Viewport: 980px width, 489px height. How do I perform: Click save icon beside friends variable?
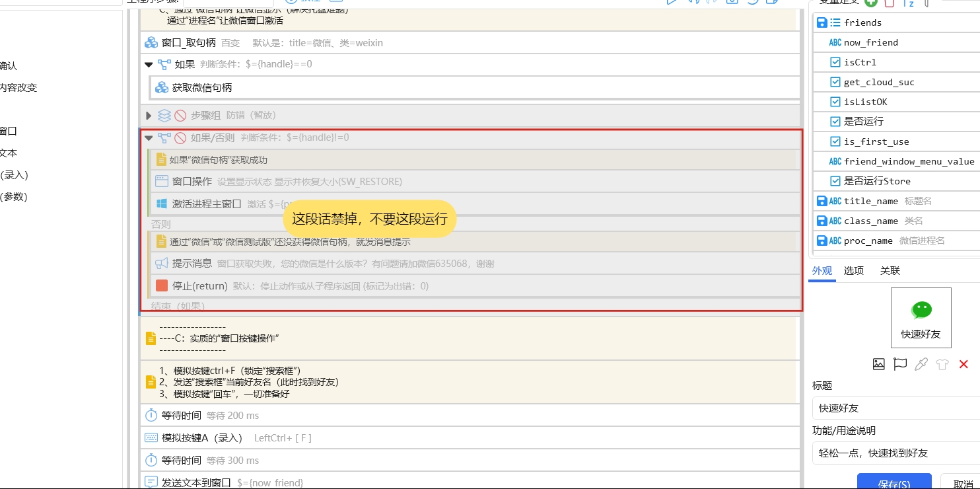coord(822,22)
